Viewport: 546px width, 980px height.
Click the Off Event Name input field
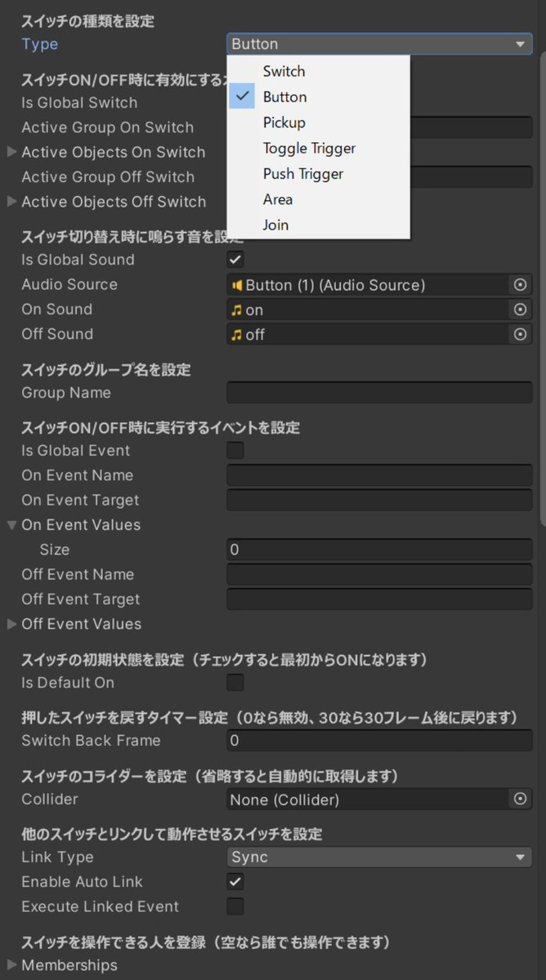coord(379,574)
